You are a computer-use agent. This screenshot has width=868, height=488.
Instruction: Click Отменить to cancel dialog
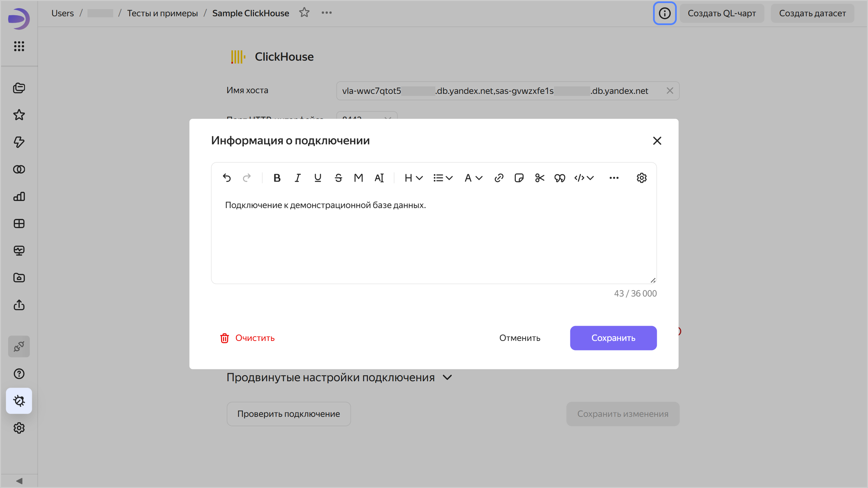click(519, 338)
